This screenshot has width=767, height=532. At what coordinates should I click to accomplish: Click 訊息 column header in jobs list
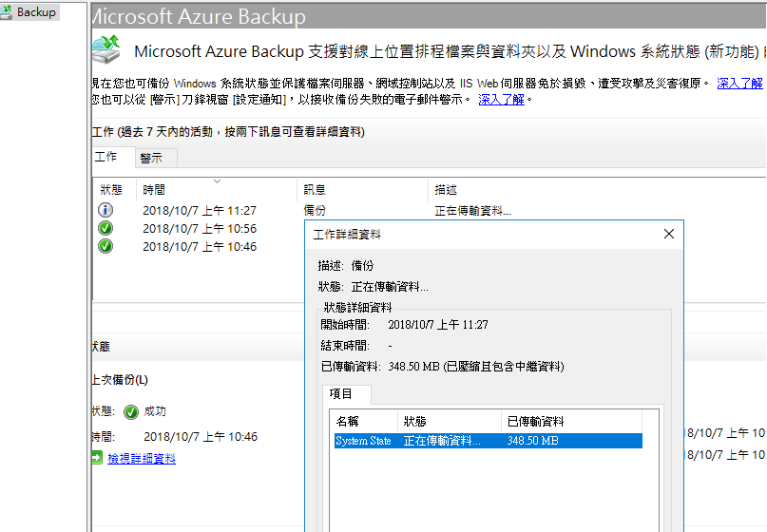point(362,190)
